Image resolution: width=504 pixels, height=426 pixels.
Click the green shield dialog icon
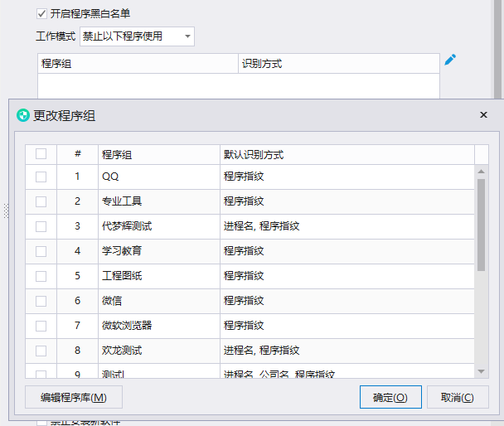(x=23, y=115)
